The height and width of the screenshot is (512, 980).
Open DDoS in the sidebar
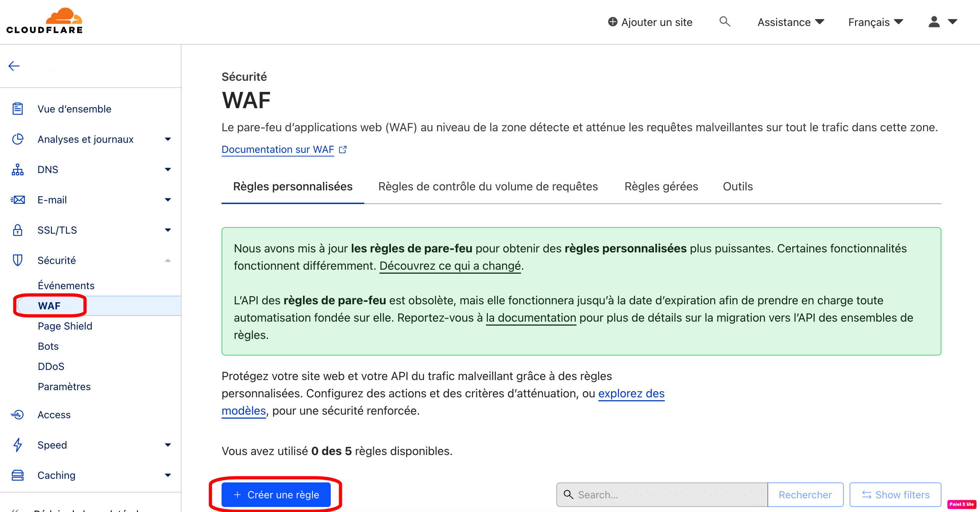click(51, 366)
